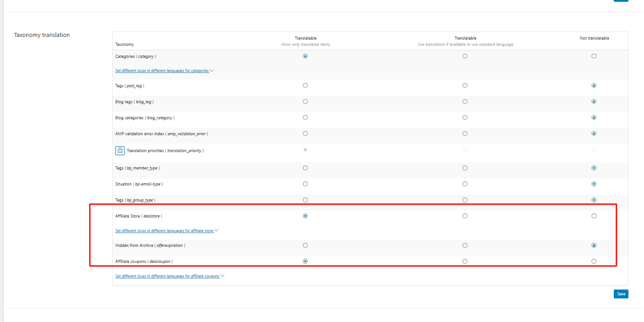The height and width of the screenshot is (322, 644).
Task: Expand the categories slug settings chevron
Action: [x=212, y=70]
